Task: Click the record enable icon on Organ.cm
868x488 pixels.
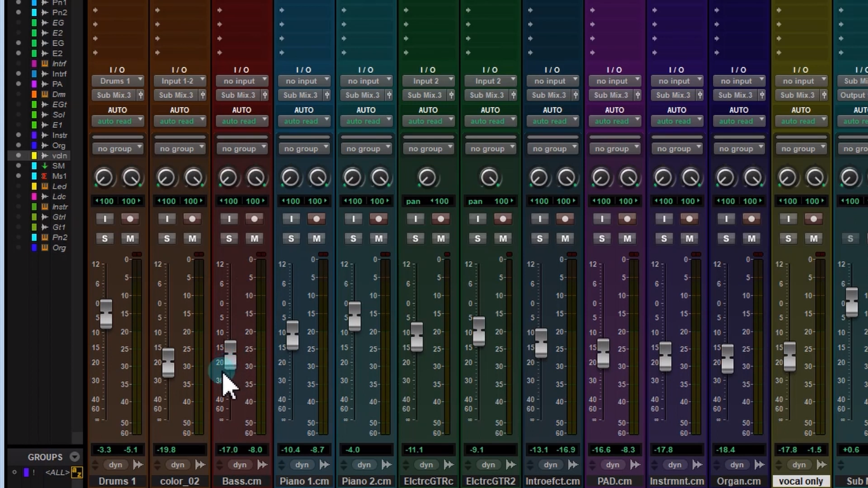Action: click(x=750, y=219)
